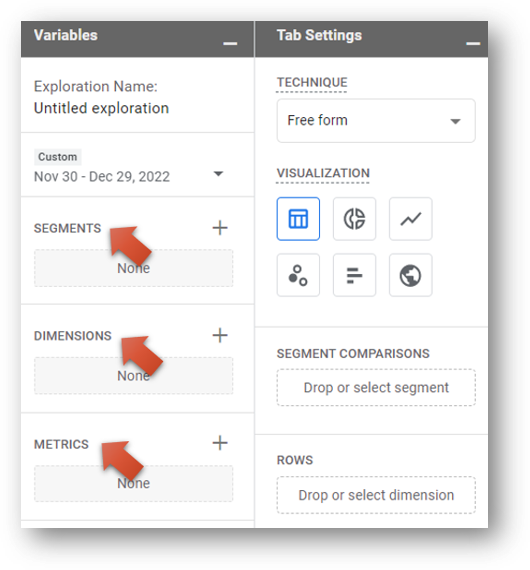
Task: Click the VISUALIZATION label for info
Action: click(323, 173)
